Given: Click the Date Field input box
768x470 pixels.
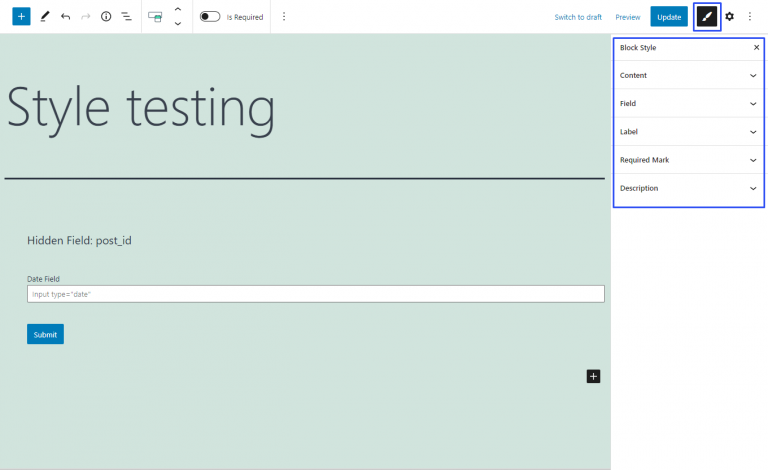Looking at the screenshot, I should coord(315,294).
